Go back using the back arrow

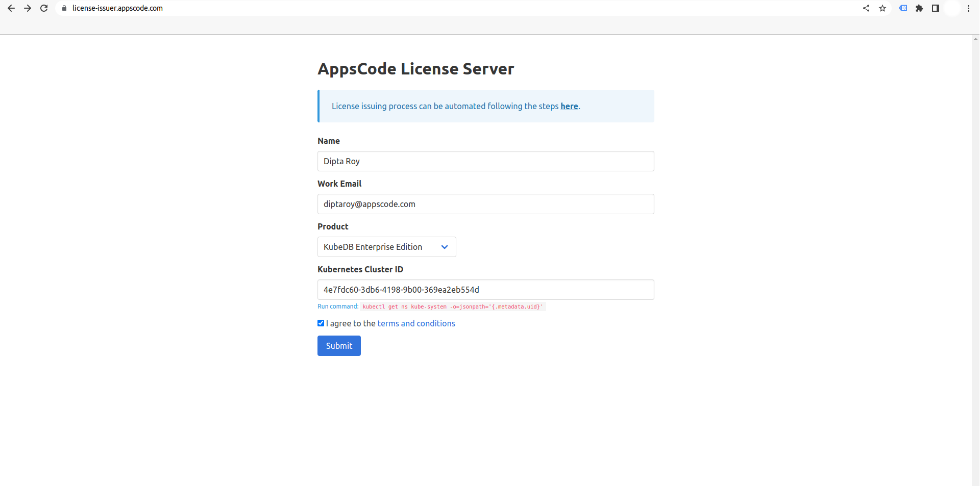click(11, 8)
